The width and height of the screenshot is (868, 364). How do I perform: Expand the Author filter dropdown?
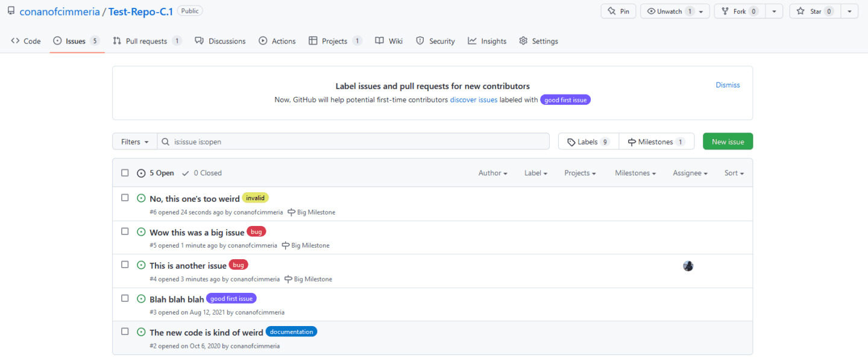point(492,173)
